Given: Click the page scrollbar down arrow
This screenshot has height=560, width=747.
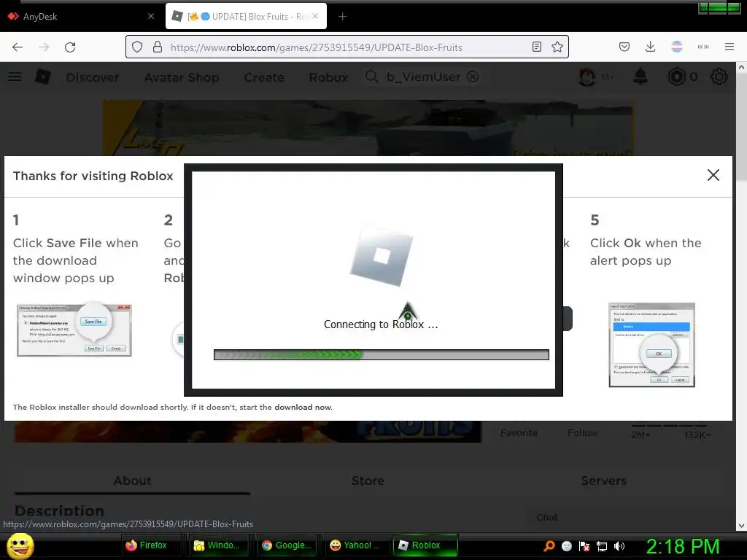Looking at the screenshot, I should pos(741,526).
